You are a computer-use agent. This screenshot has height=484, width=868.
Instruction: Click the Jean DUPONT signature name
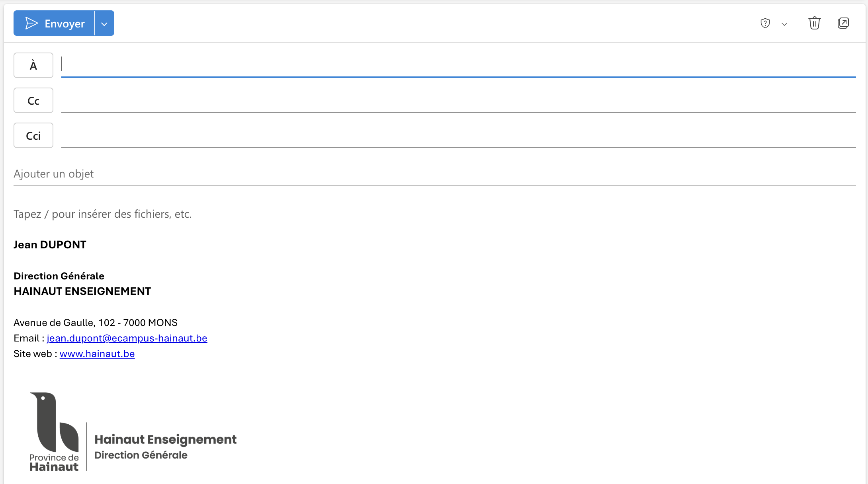point(50,245)
